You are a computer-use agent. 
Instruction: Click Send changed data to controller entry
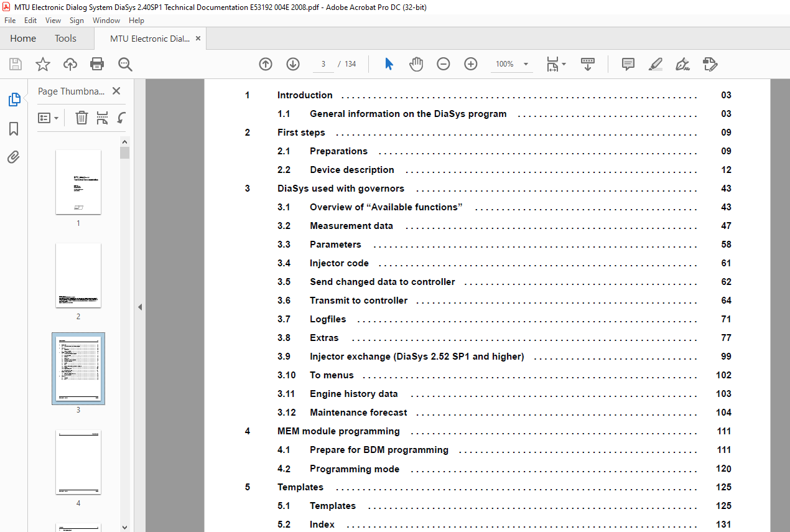click(x=383, y=282)
